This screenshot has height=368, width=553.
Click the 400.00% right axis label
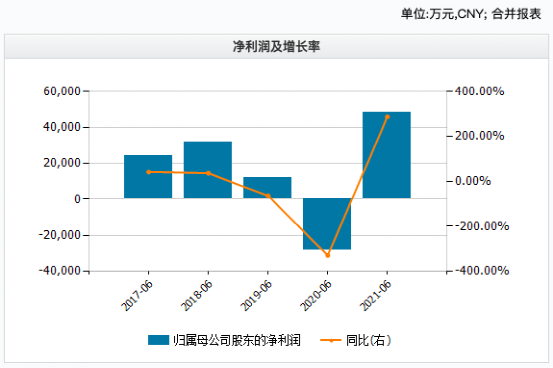click(x=479, y=91)
